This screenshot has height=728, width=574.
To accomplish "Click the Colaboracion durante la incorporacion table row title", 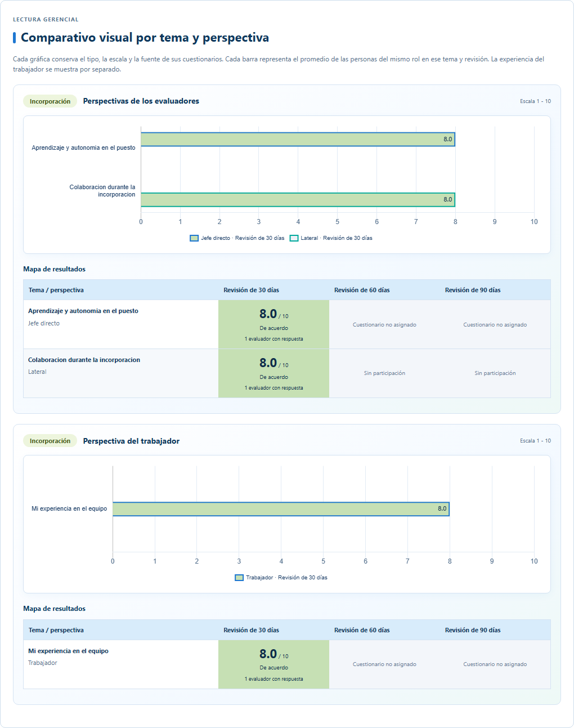I will click(84, 360).
